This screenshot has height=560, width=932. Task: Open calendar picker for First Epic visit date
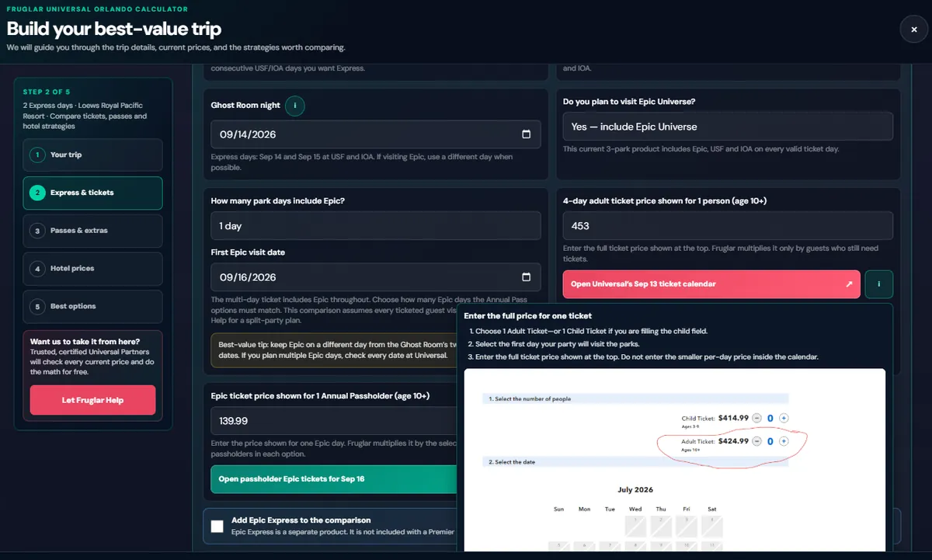pyautogui.click(x=526, y=277)
